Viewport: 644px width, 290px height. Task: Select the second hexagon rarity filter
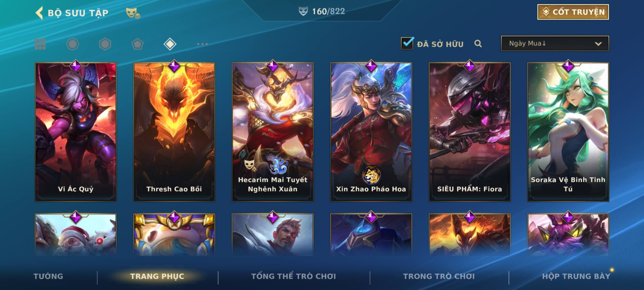click(105, 44)
